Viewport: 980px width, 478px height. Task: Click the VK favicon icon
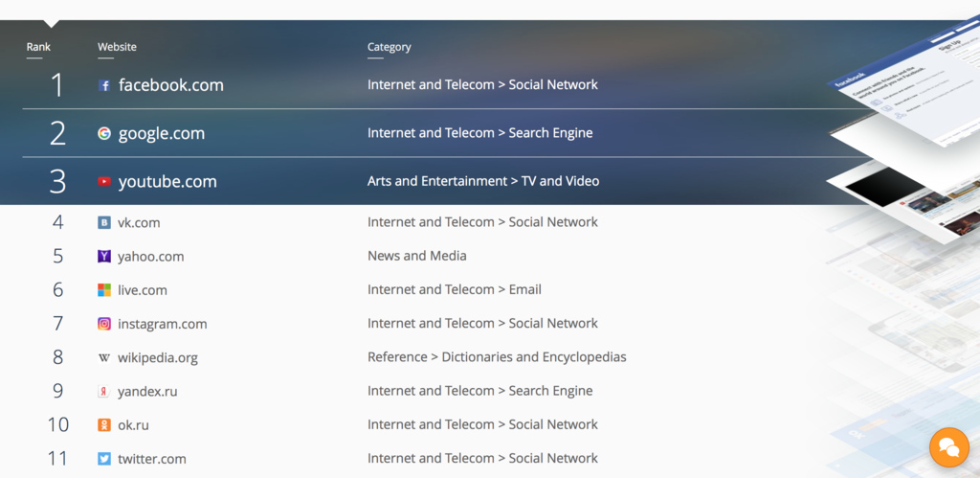[x=104, y=222]
